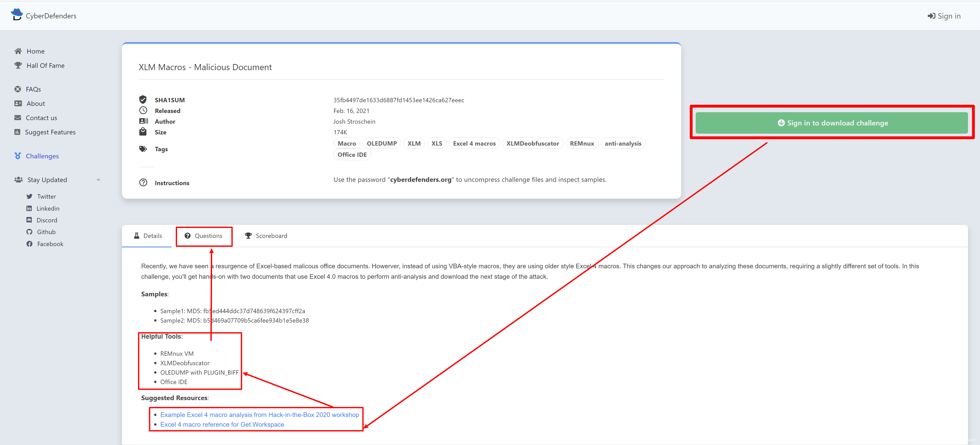The height and width of the screenshot is (445, 980).
Task: Open the Questions tab
Action: point(204,236)
